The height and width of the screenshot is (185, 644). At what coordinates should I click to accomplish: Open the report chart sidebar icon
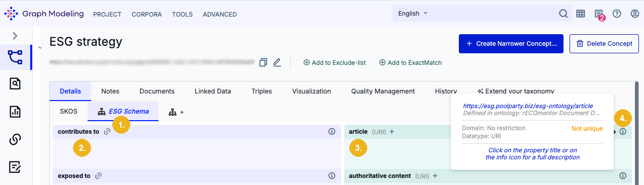pyautogui.click(x=16, y=112)
